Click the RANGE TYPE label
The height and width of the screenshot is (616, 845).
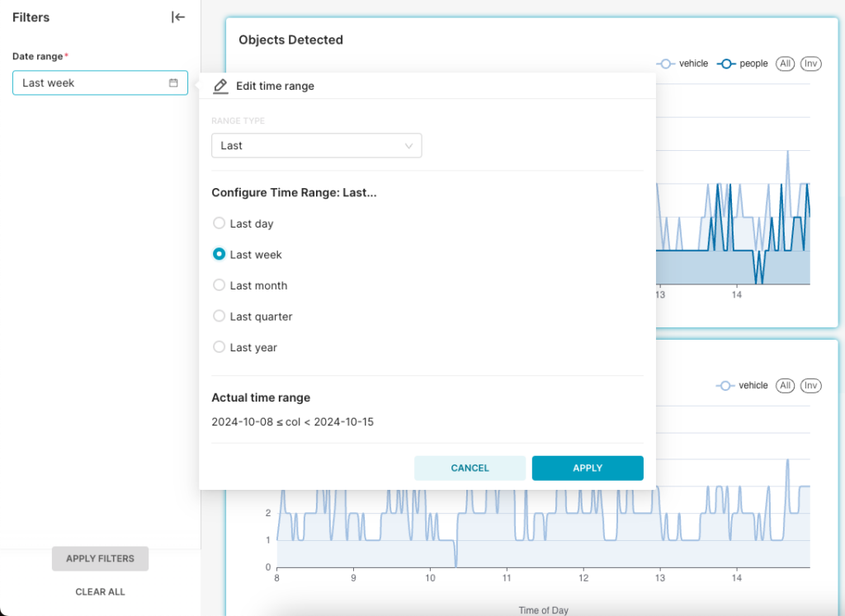[238, 120]
